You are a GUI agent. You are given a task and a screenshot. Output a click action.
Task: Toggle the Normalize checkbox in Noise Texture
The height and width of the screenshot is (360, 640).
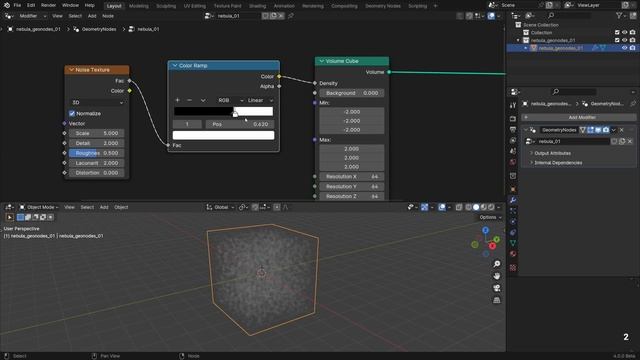coord(72,113)
